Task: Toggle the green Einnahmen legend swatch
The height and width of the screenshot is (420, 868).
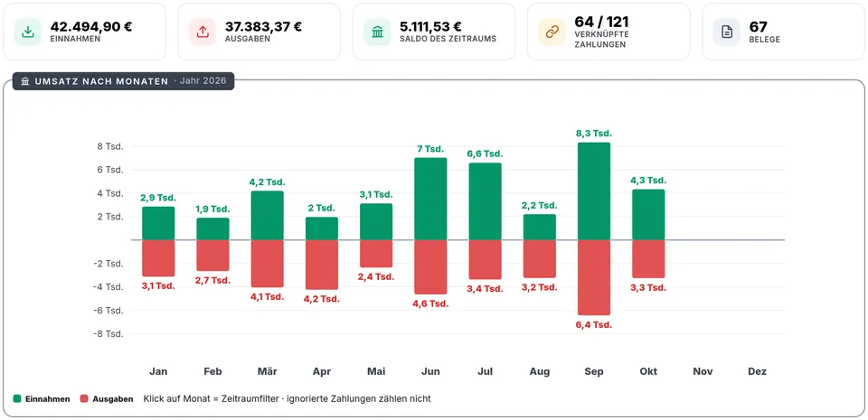Action: tap(18, 399)
